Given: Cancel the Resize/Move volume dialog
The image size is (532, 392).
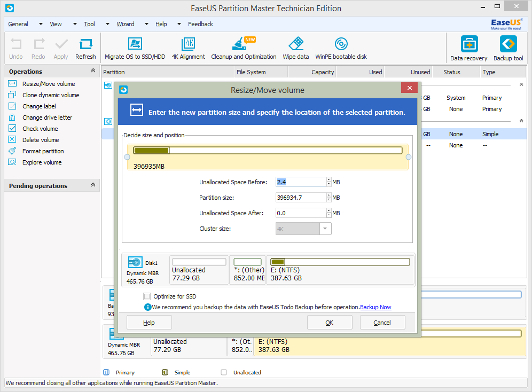Looking at the screenshot, I should (x=382, y=323).
